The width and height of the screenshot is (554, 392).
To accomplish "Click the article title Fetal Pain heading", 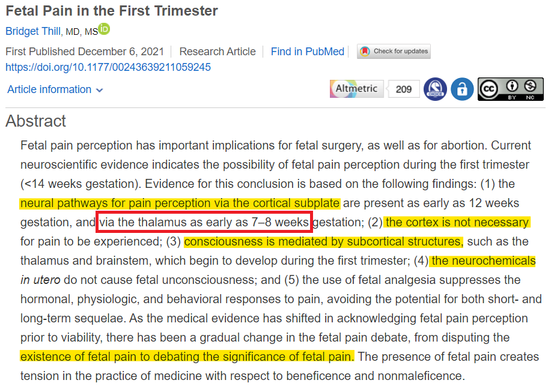I will [x=112, y=11].
